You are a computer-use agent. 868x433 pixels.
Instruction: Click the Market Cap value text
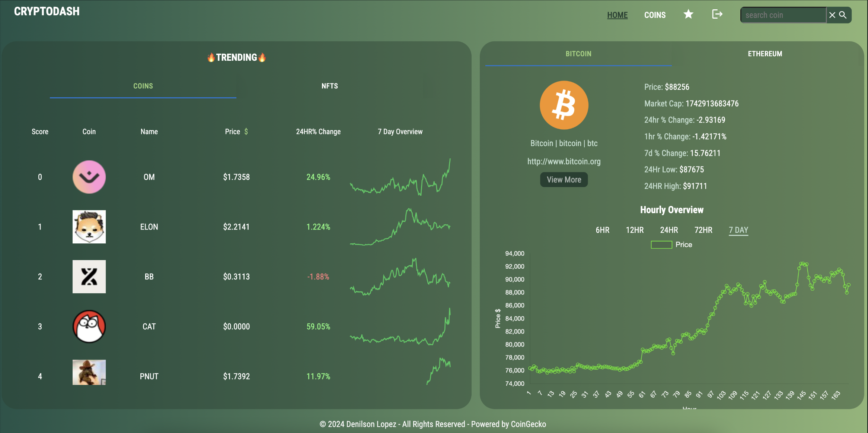(x=712, y=104)
